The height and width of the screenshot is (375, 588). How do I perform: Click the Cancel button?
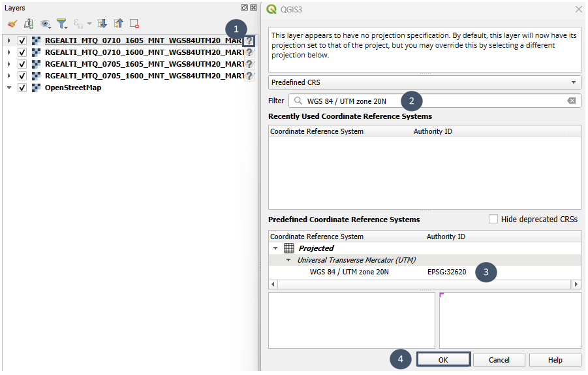pos(499,360)
